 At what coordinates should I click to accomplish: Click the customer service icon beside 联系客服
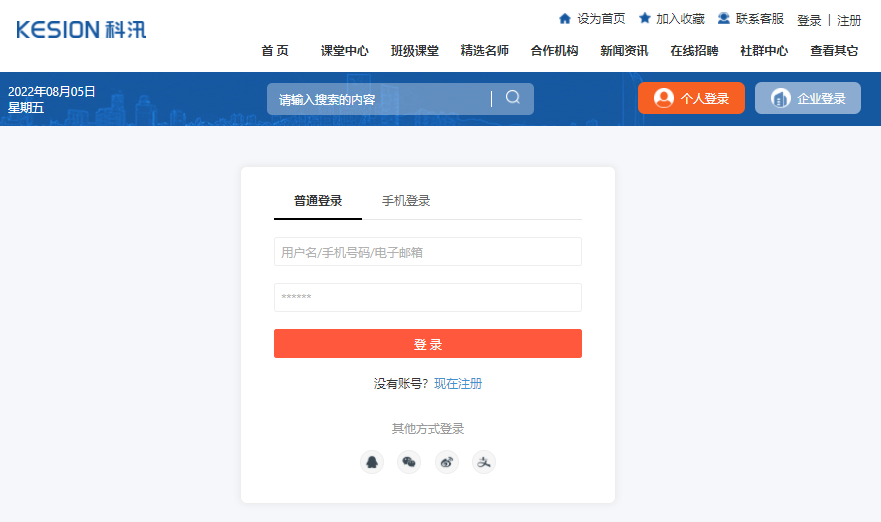[x=724, y=19]
